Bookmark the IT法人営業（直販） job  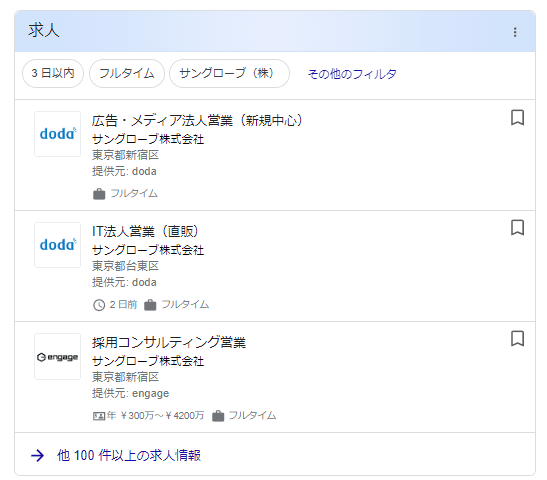[517, 228]
